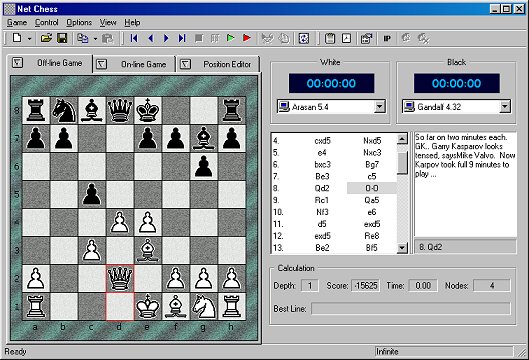Click the IP connection icon
This screenshot has height=360, width=529.
coord(387,38)
